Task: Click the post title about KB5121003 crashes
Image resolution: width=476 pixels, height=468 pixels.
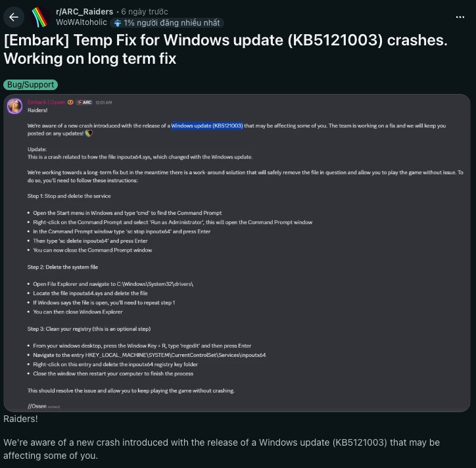Action: point(226,49)
